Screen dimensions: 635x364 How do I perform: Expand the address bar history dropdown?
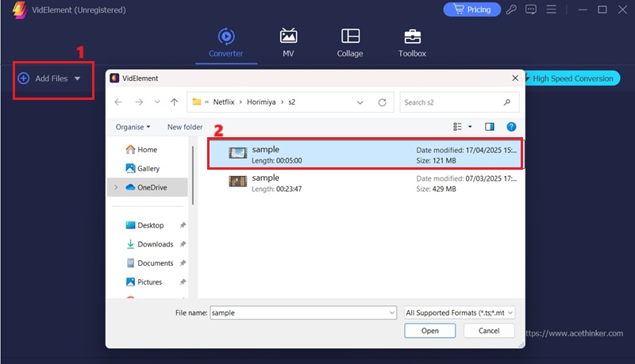360,103
